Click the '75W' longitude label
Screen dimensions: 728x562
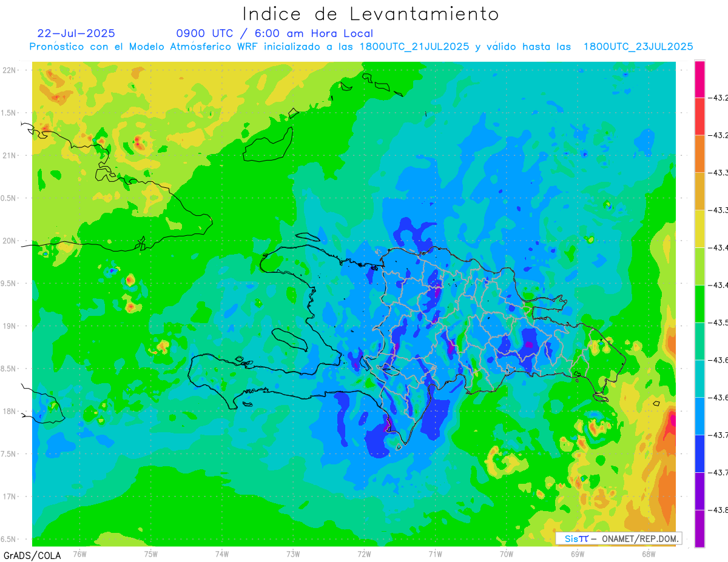point(151,554)
